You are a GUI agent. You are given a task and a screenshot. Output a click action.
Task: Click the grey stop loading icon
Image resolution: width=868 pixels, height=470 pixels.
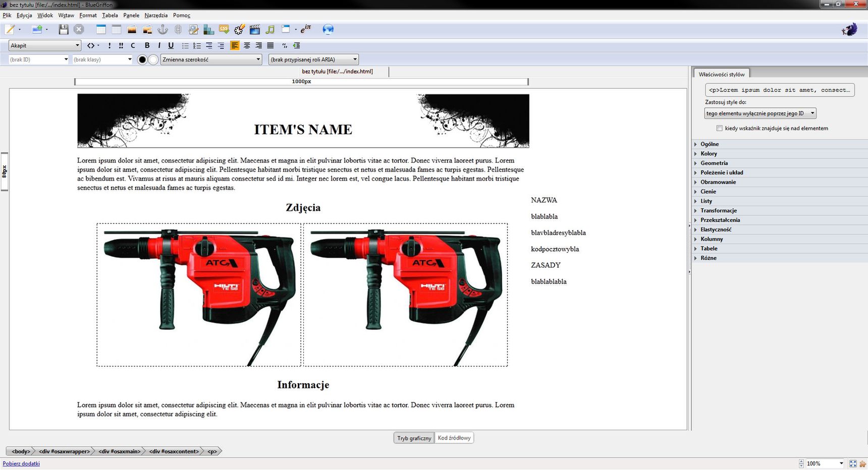(x=79, y=30)
